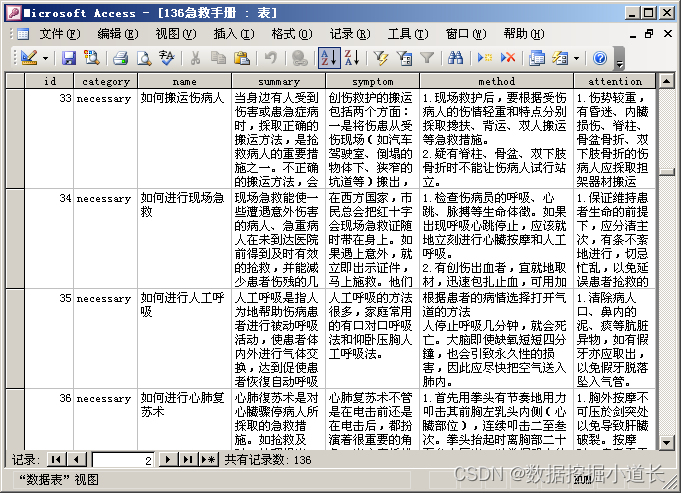Click the summary column header
Image resolution: width=681 pixels, height=493 pixels.
click(278, 81)
